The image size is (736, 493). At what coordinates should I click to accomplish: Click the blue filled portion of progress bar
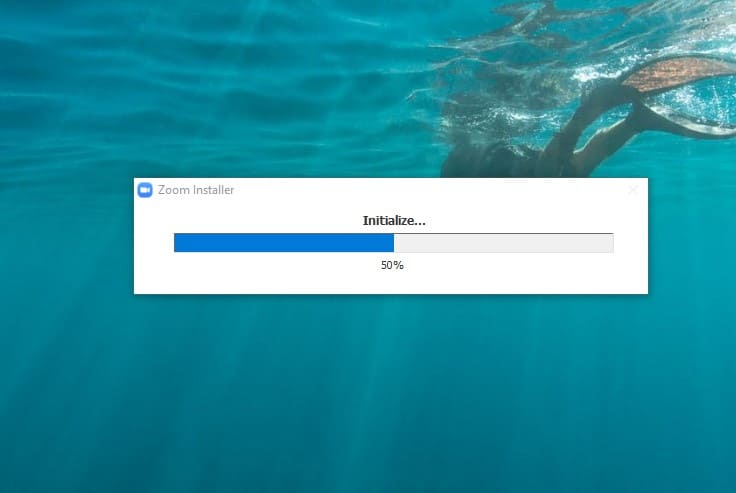pos(283,243)
